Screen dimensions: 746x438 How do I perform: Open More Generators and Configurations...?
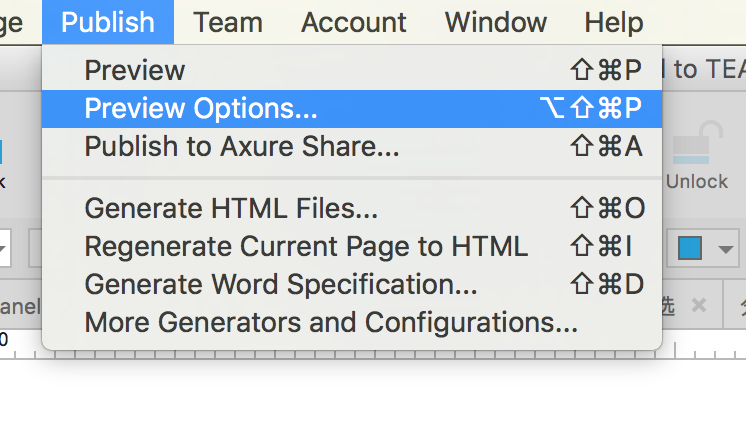[352, 322]
